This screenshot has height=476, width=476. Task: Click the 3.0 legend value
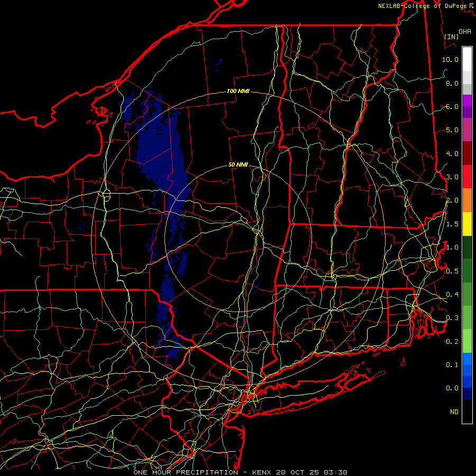(452, 177)
